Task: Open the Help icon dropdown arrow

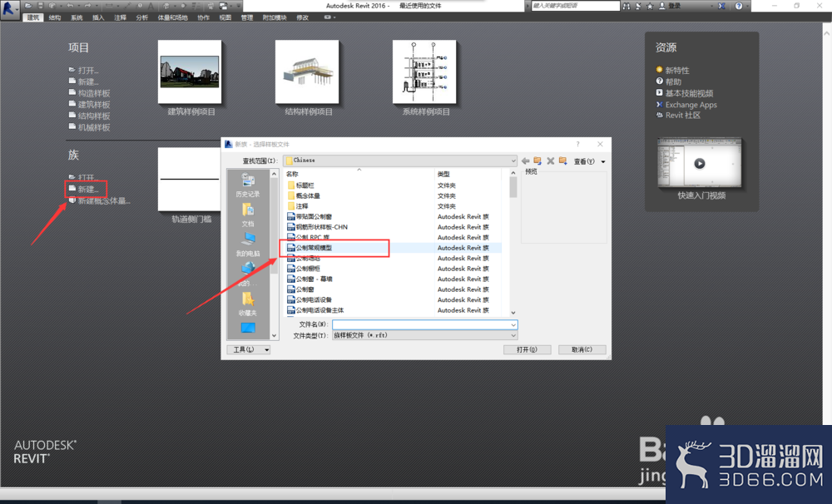Action: [747, 6]
